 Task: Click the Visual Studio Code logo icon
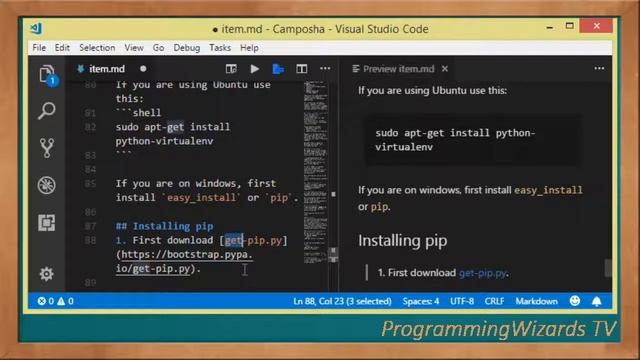tap(36, 29)
